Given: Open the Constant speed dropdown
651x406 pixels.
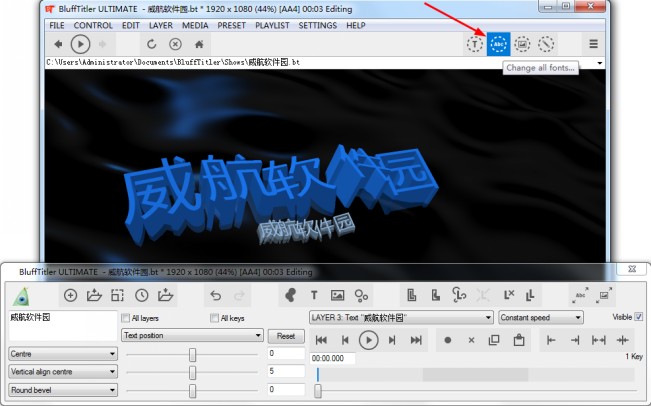Looking at the screenshot, I should coord(540,318).
